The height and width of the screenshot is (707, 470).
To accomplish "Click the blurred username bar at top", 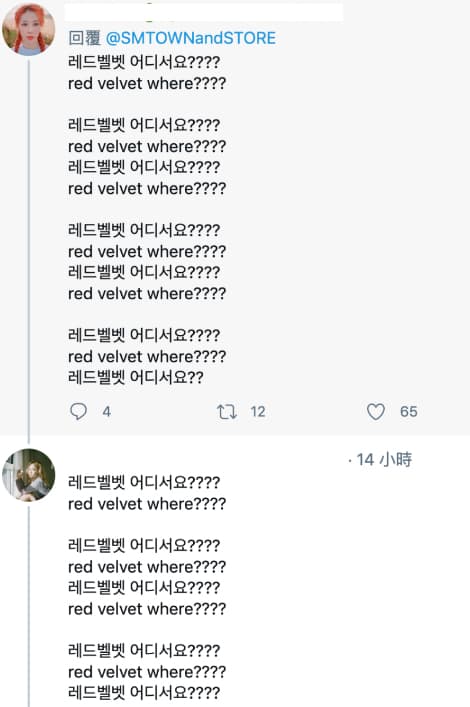I will [204, 12].
